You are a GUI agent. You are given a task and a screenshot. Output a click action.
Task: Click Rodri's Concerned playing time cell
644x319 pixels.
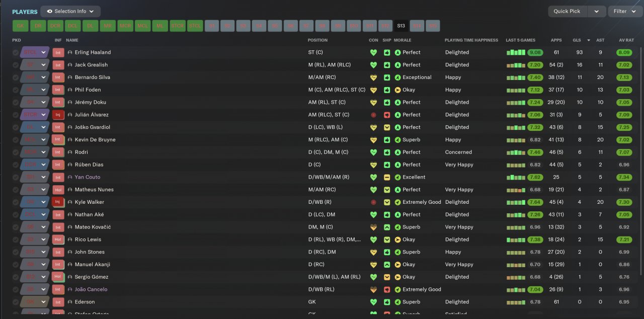pyautogui.click(x=458, y=152)
